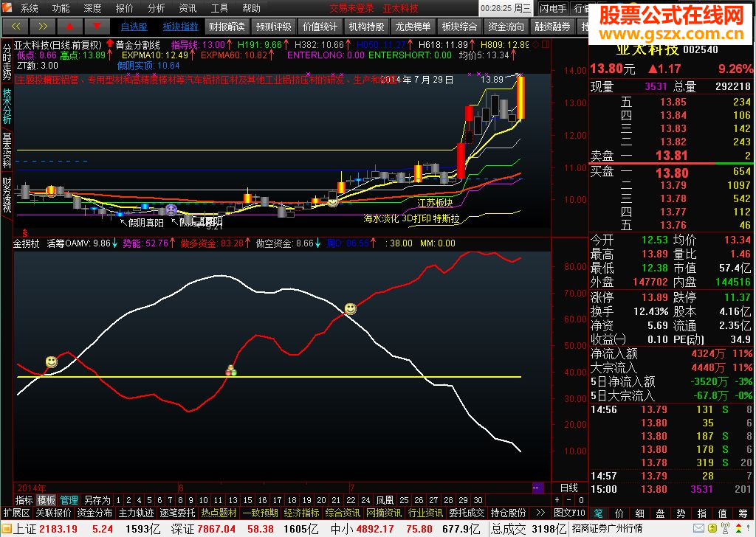This screenshot has height=537, width=756.
Task: Open the 功能 menu
Action: 61,8
